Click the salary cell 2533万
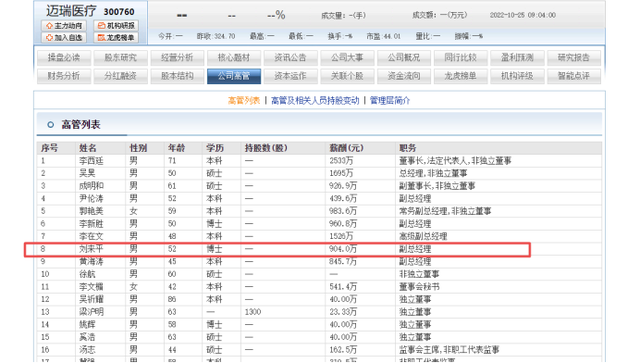The height and width of the screenshot is (363, 640). (341, 161)
